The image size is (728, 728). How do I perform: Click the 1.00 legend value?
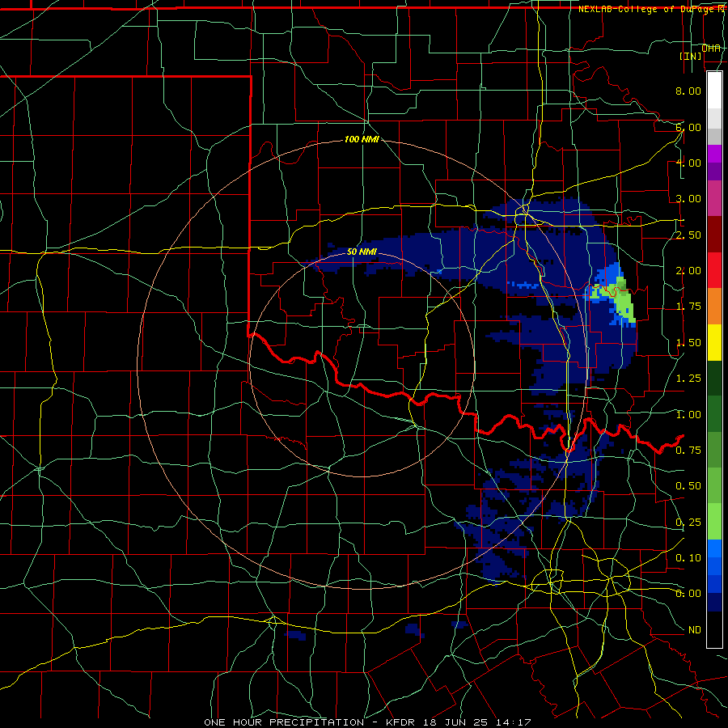click(x=688, y=415)
